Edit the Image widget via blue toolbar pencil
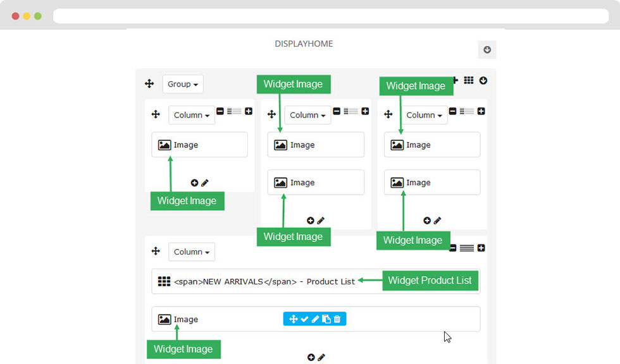Viewport: 620px width, 364px height. click(315, 319)
